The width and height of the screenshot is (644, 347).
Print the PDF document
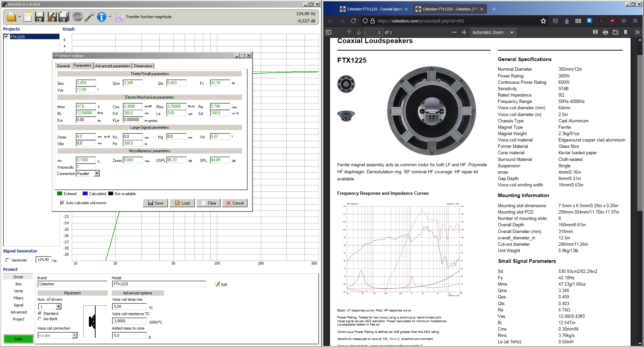click(x=605, y=32)
